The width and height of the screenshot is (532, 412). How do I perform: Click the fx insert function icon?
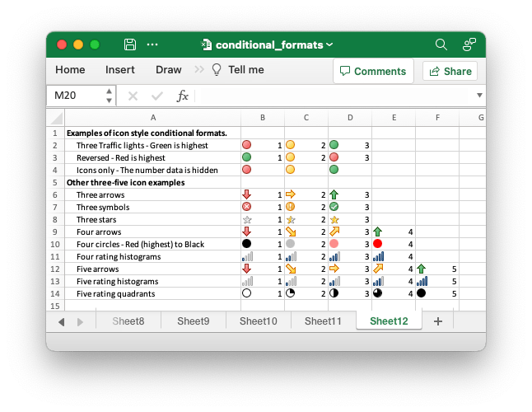coord(183,96)
